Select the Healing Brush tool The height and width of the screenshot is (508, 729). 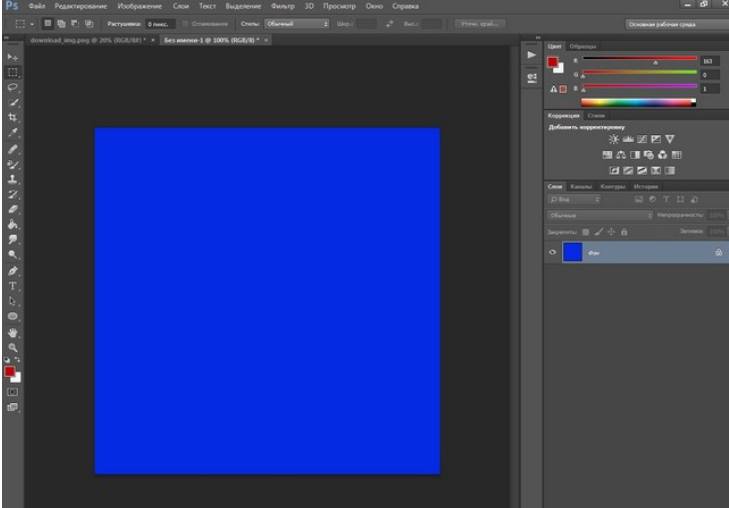pyautogui.click(x=13, y=149)
